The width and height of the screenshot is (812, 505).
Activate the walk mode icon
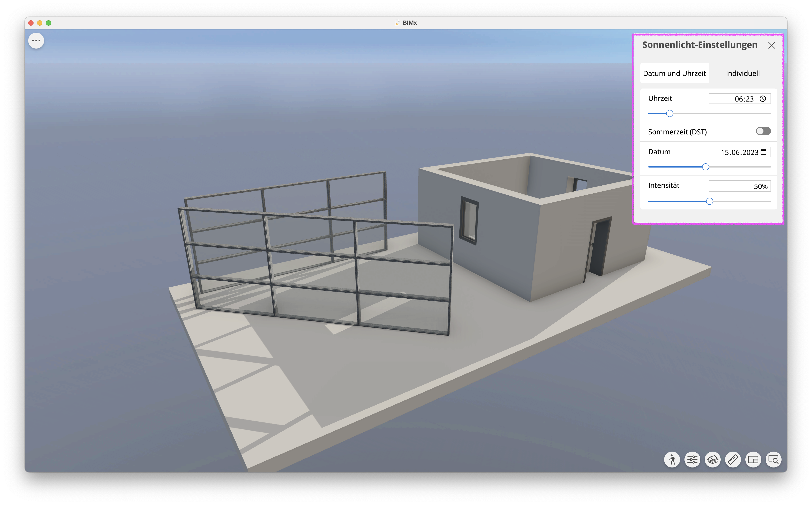672,460
